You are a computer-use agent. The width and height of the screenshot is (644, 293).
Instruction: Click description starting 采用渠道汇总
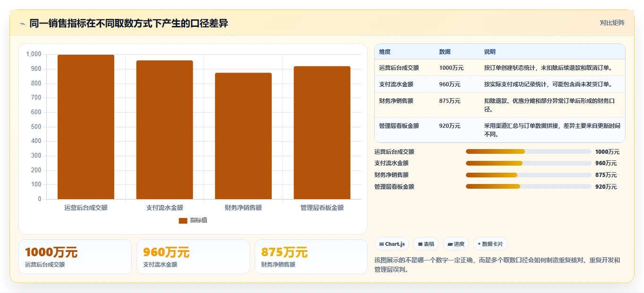pos(552,130)
